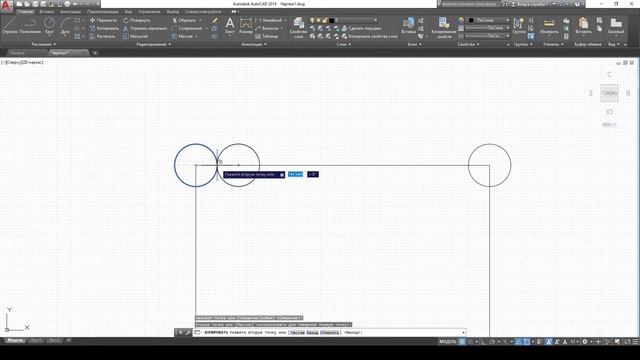
Task: Expand the Свойства panel
Action: (x=468, y=44)
